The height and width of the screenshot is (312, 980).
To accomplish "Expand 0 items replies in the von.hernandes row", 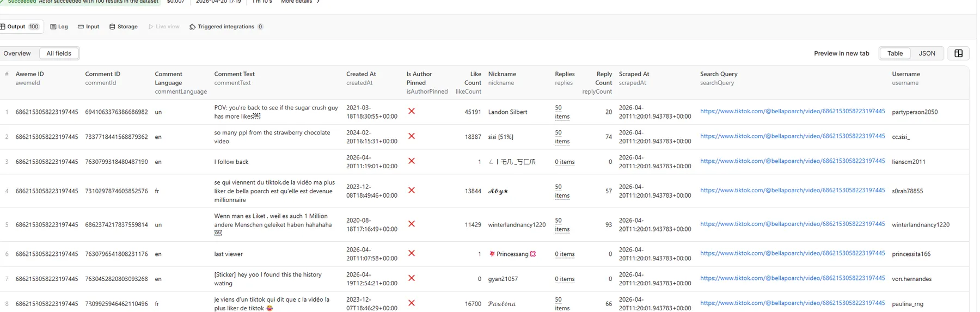I will pos(565,279).
